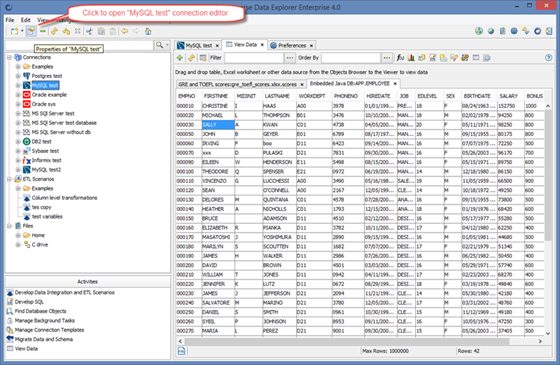The width and height of the screenshot is (560, 365).
Task: Click the search magnifier icon
Action: click(x=159, y=45)
